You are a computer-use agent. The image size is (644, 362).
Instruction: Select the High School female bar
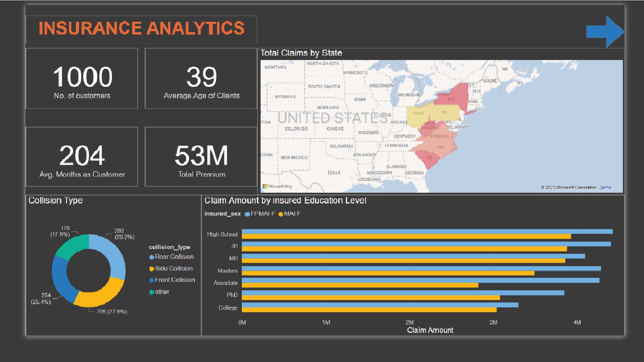tap(426, 231)
